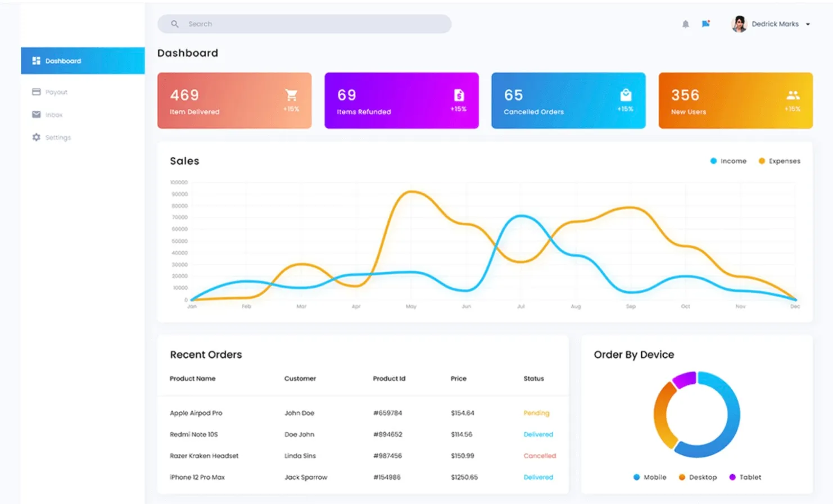Click the Inbox envelope icon in sidebar
833x504 pixels.
pos(37,115)
